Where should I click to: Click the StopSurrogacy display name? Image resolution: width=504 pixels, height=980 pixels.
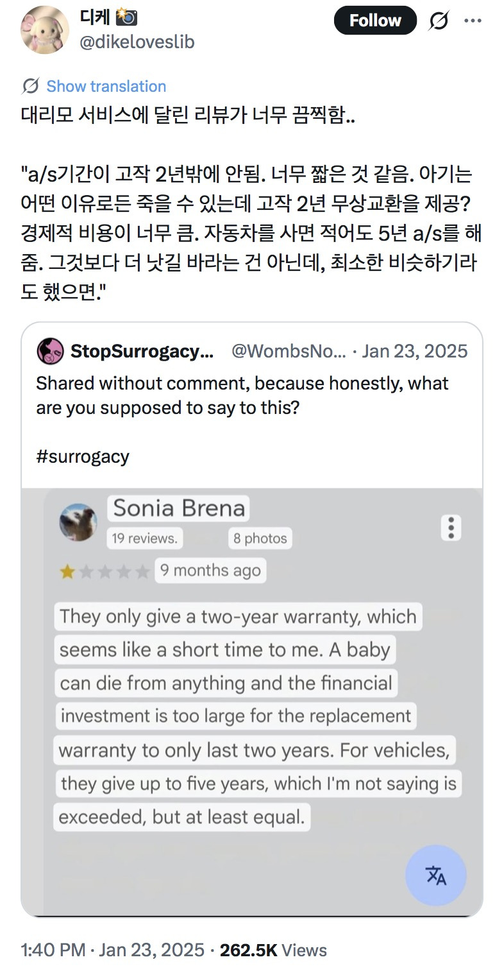click(x=141, y=351)
